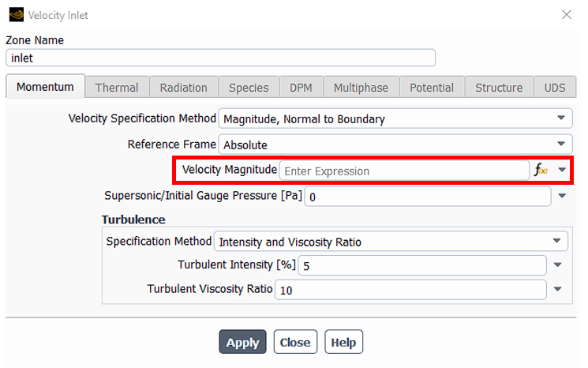Viewport: 588px width, 368px height.
Task: Click the Help button
Action: [x=343, y=342]
